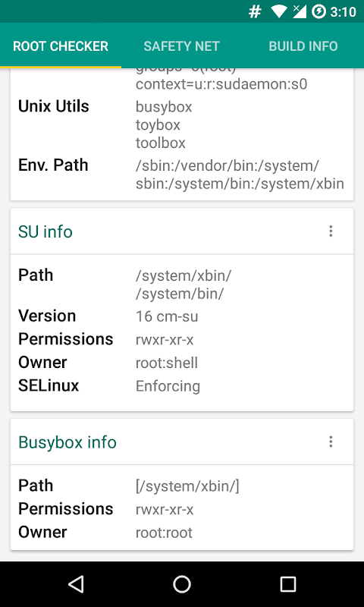The width and height of the screenshot is (364, 607).
Task: Tap the recent apps square button
Action: tap(288, 583)
